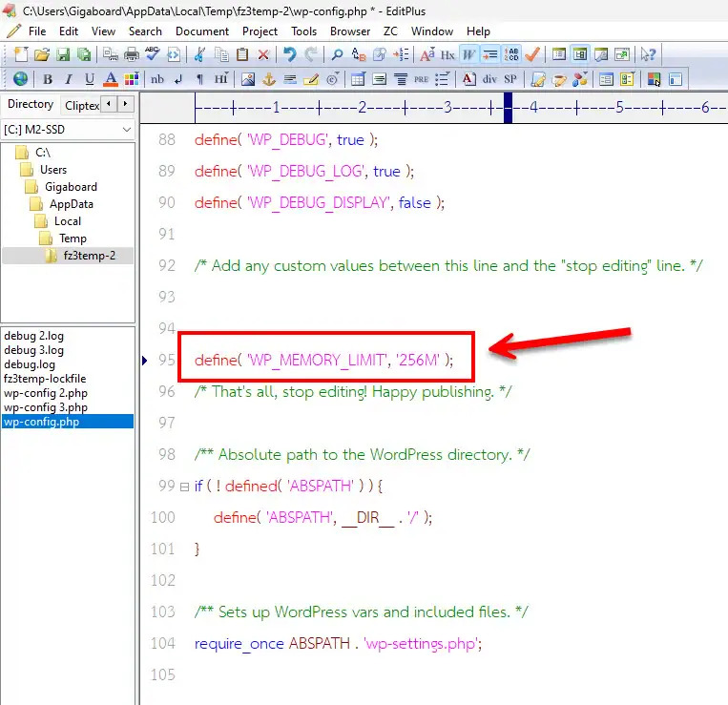728x705 pixels.
Task: Open the heading (Hi) dropdown
Action: tap(221, 79)
